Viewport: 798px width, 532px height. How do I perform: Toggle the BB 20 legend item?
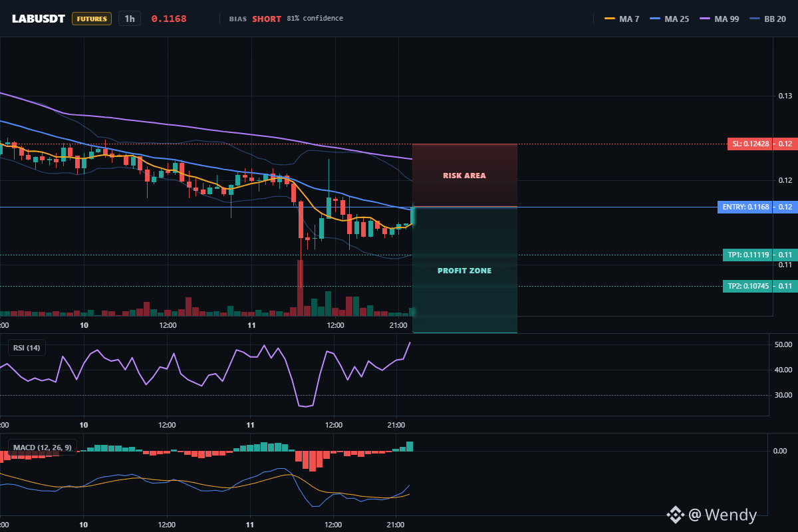tap(767, 19)
